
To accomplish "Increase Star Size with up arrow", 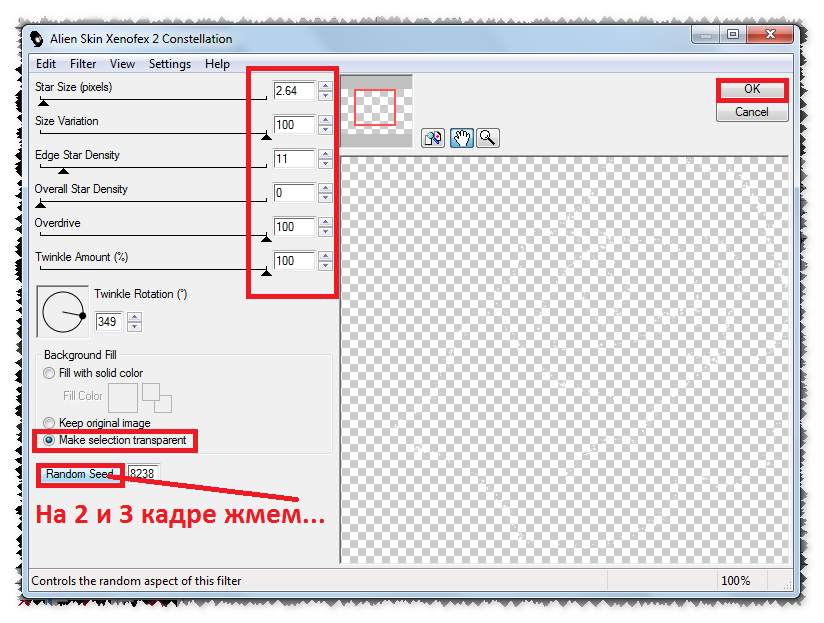I will point(325,87).
